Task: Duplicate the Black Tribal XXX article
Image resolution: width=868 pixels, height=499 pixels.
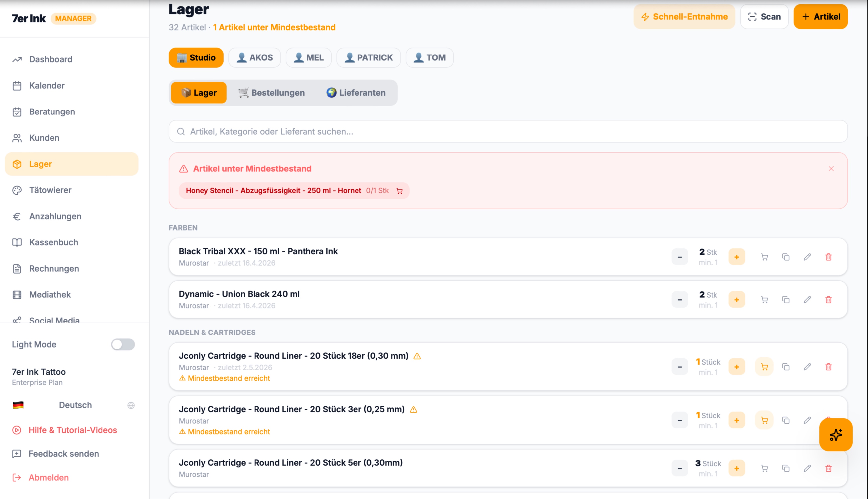Action: coord(786,257)
